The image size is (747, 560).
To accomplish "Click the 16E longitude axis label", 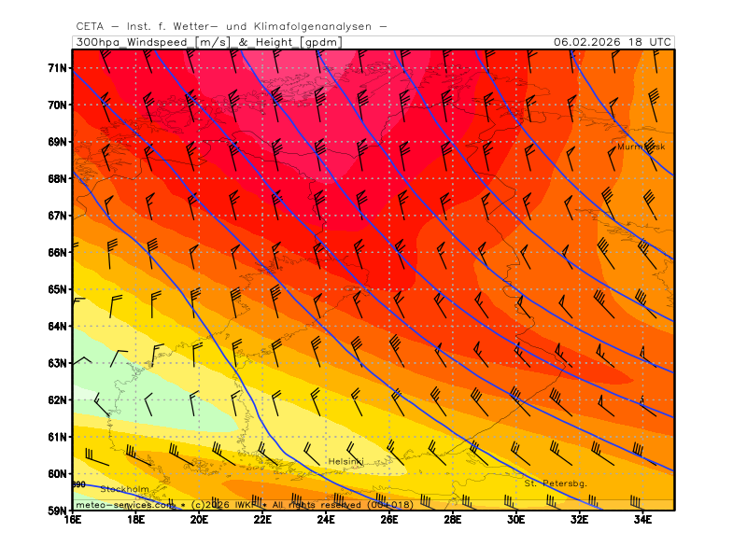I will pyautogui.click(x=73, y=520).
